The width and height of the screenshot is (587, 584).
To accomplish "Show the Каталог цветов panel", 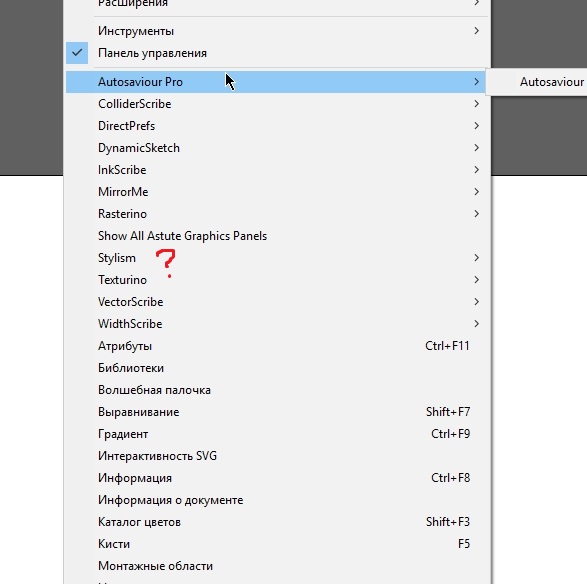I will pos(278,522).
